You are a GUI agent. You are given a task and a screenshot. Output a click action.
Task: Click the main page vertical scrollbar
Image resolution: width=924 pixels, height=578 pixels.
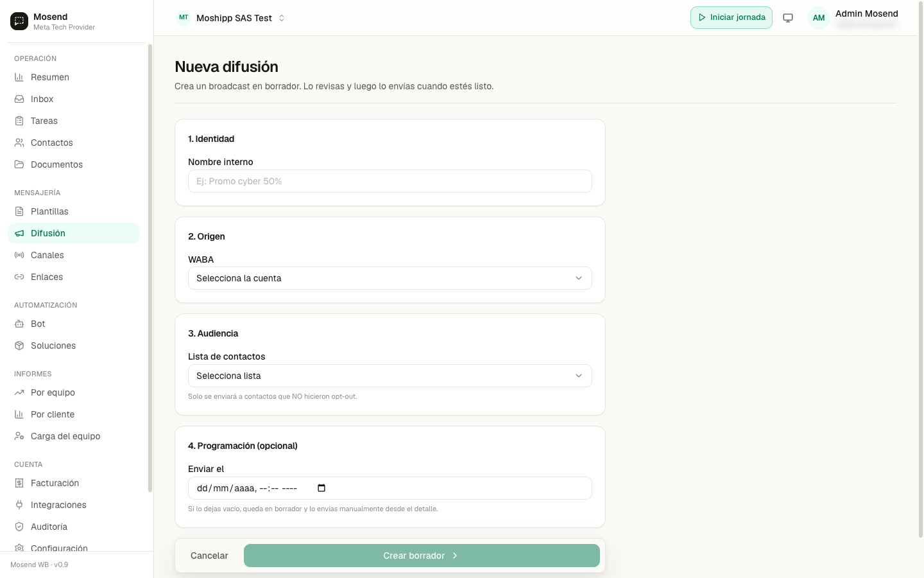[x=921, y=270]
